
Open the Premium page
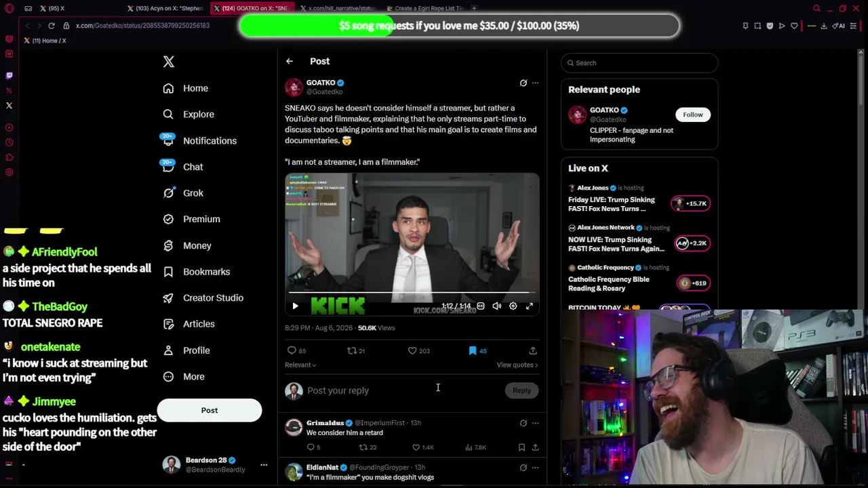[191, 220]
